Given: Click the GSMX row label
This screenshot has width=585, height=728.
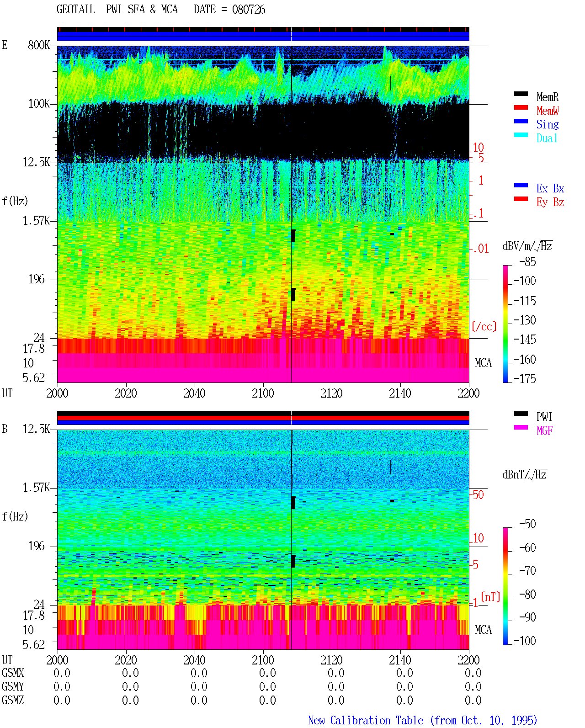Looking at the screenshot, I should [x=13, y=673].
